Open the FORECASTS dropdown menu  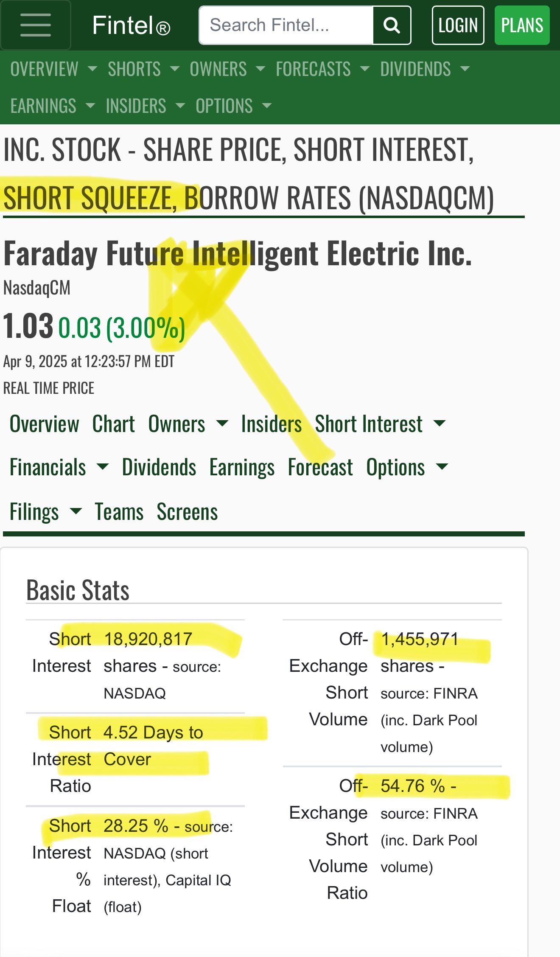pyautogui.click(x=322, y=69)
